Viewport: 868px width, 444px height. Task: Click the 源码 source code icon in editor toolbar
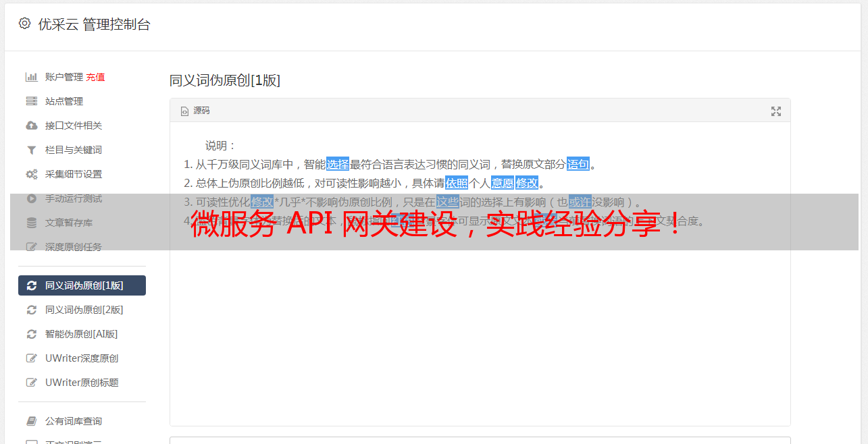184,111
